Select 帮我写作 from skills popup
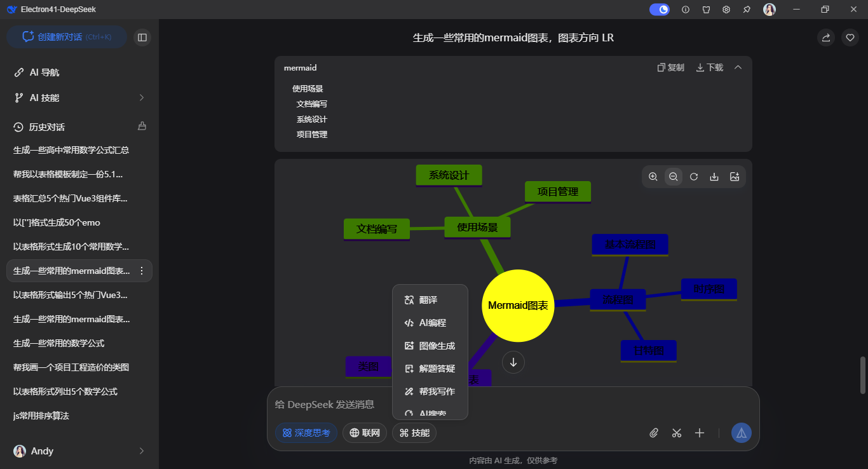Image resolution: width=868 pixels, height=469 pixels. pyautogui.click(x=430, y=391)
